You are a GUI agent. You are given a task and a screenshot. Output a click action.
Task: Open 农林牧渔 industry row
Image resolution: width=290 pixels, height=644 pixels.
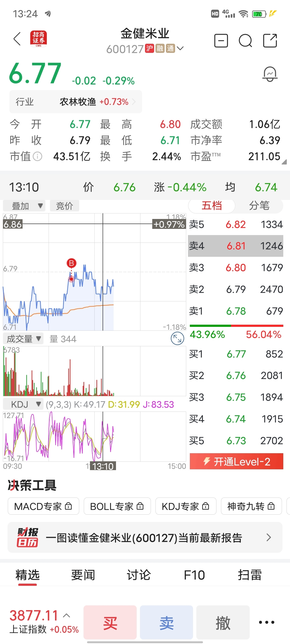pyautogui.click(x=76, y=102)
